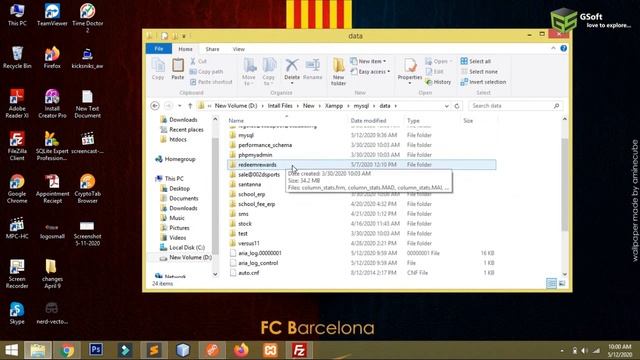Viewport: 640px width, 360px height.
Task: Select Homegroup in the navigation pane
Action: point(180,159)
